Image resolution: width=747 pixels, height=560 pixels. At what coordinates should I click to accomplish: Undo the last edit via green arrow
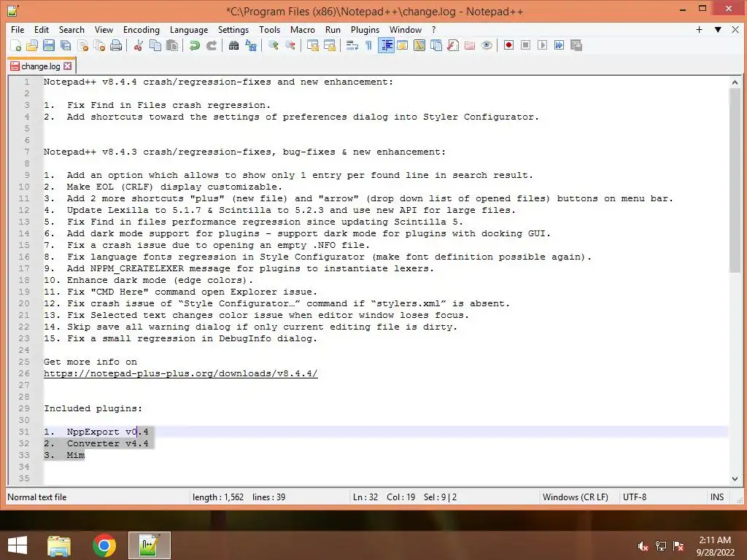pos(194,46)
